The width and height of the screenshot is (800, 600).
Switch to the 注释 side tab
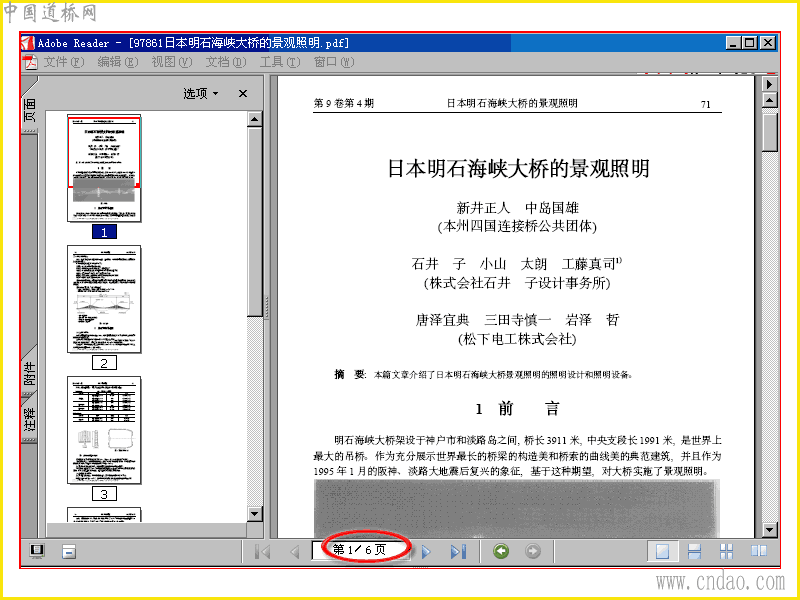point(30,418)
